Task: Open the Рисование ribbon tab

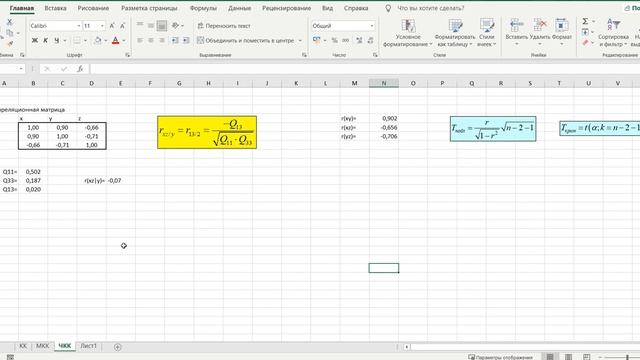Action: pos(93,8)
